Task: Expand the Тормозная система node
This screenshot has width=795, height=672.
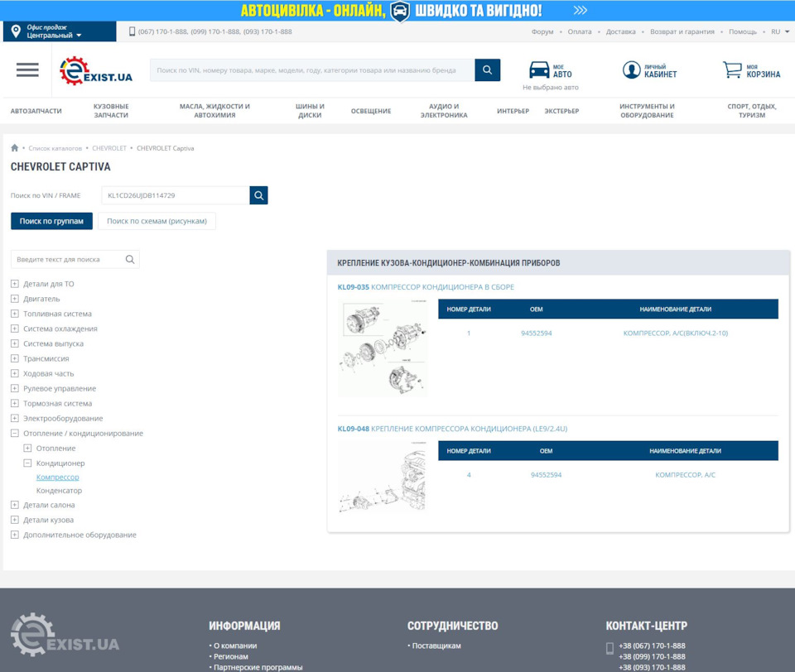Action: [x=15, y=403]
